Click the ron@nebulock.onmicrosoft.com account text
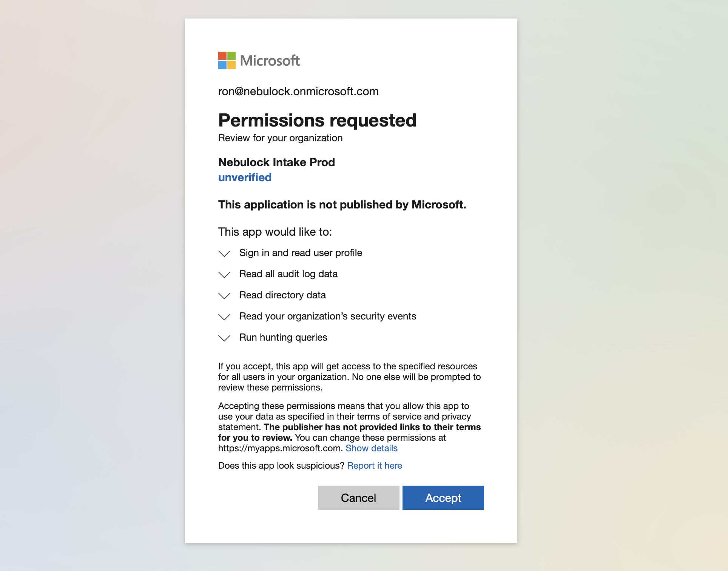 [298, 91]
